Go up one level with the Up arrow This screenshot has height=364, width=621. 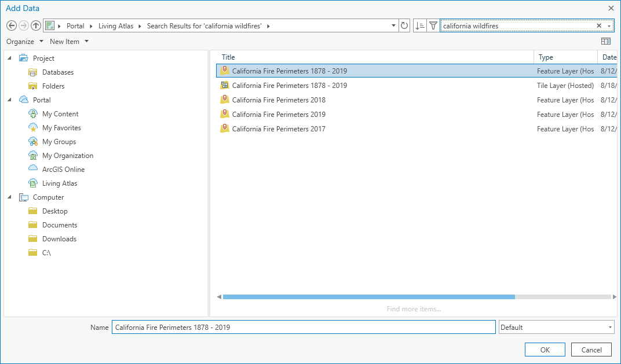pos(36,25)
